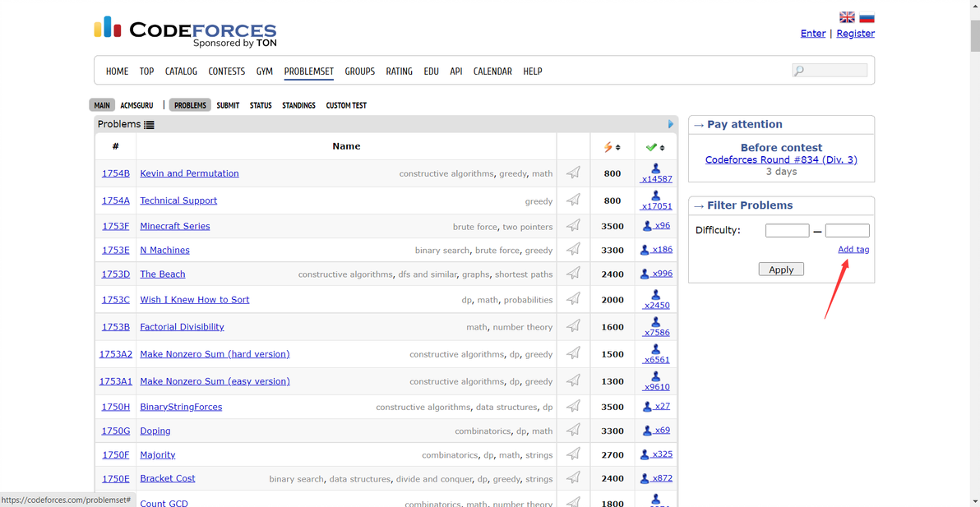The height and width of the screenshot is (507, 980).
Task: Open the Codeforces Round #834 (Div. 3) link
Action: [x=781, y=159]
